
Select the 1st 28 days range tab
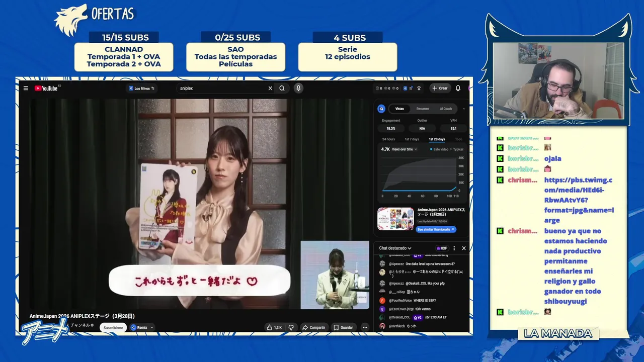pos(437,139)
